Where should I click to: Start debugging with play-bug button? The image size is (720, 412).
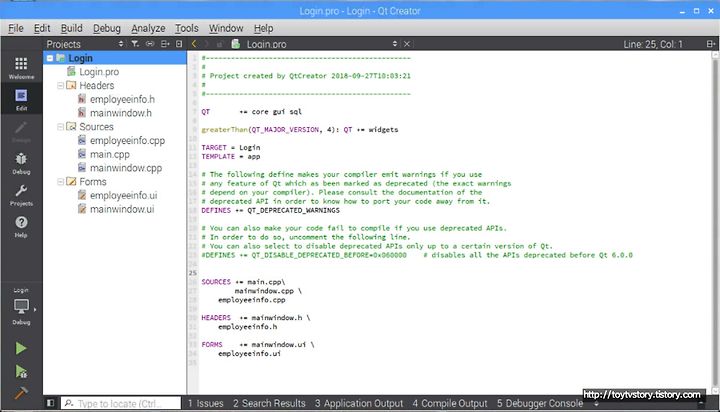coord(21,371)
